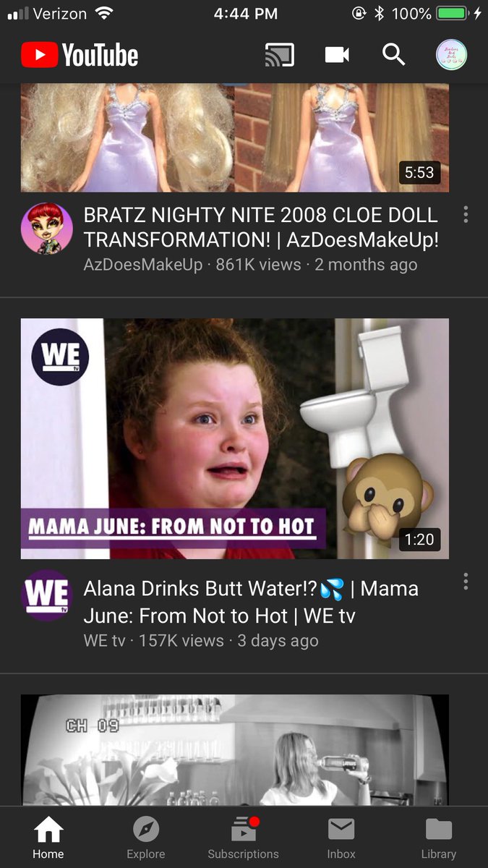Viewport: 488px width, 868px height.
Task: Open the Alana Drinks Butt Water title
Action: 251,602
